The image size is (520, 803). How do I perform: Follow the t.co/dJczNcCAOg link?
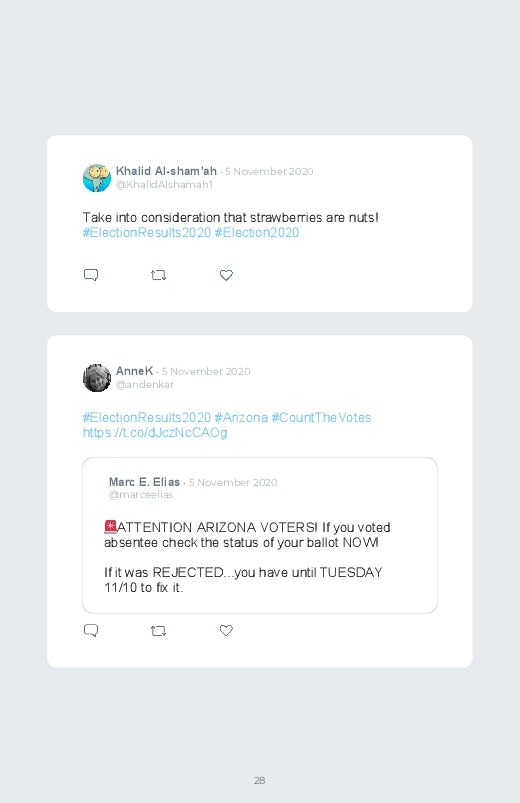155,433
